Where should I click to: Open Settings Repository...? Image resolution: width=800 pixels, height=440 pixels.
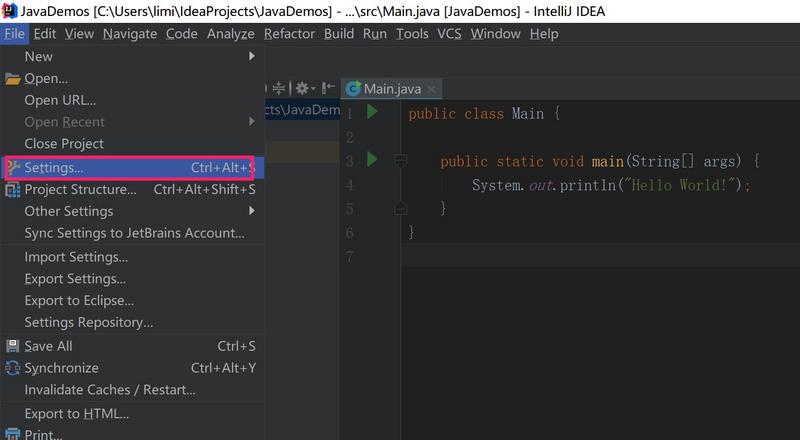coord(133,323)
